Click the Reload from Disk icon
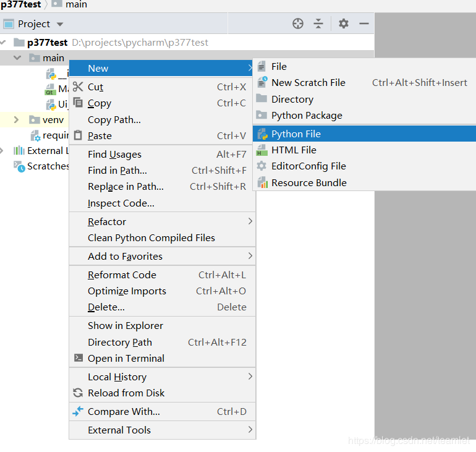Screen dimensions: 476x452 coord(78,393)
